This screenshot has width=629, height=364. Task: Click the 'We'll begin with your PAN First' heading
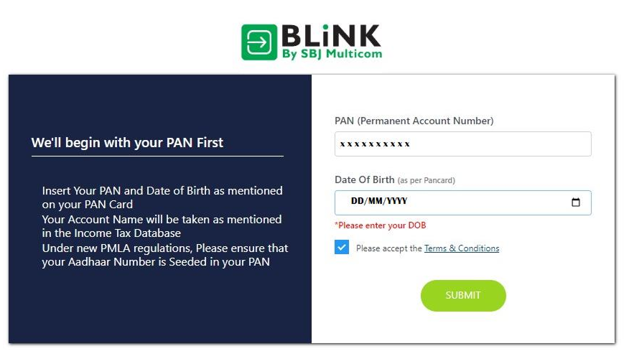pos(127,142)
